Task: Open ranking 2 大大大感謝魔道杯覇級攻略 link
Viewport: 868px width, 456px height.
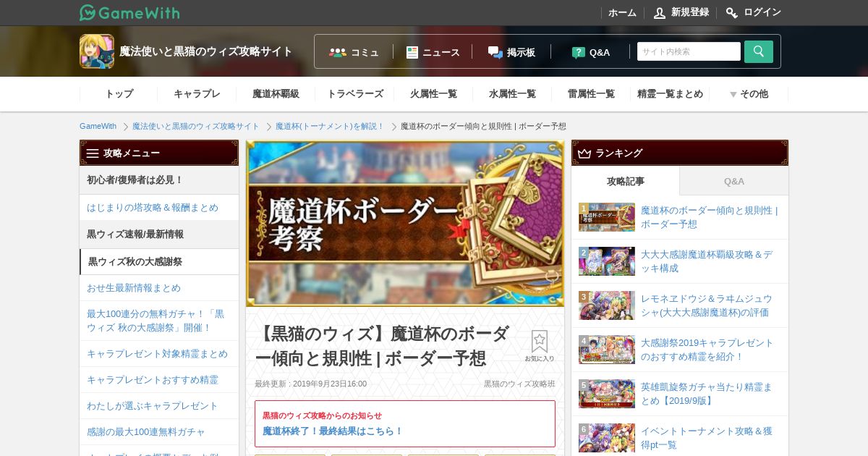Action: [707, 261]
